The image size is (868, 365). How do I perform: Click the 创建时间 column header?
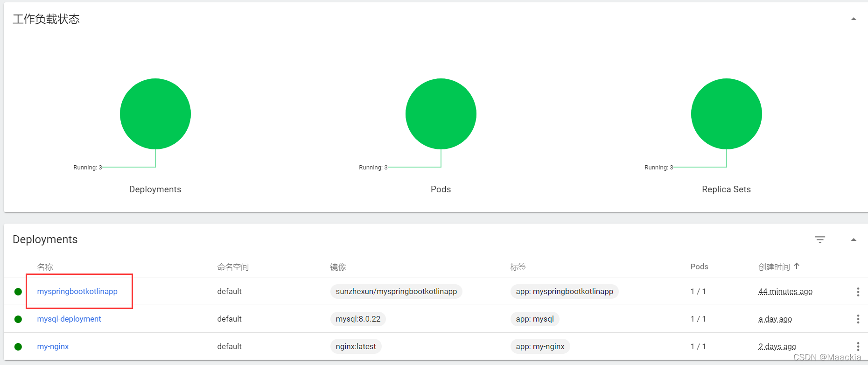(774, 267)
